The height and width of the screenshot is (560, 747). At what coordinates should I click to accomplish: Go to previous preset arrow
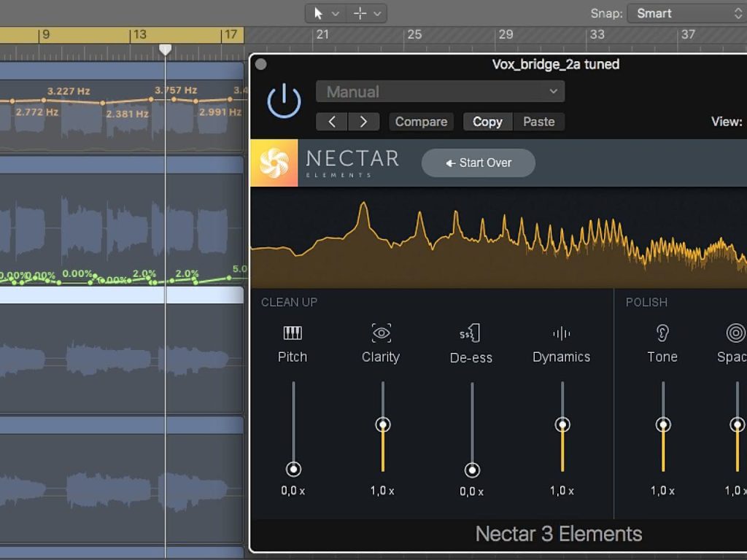point(332,122)
